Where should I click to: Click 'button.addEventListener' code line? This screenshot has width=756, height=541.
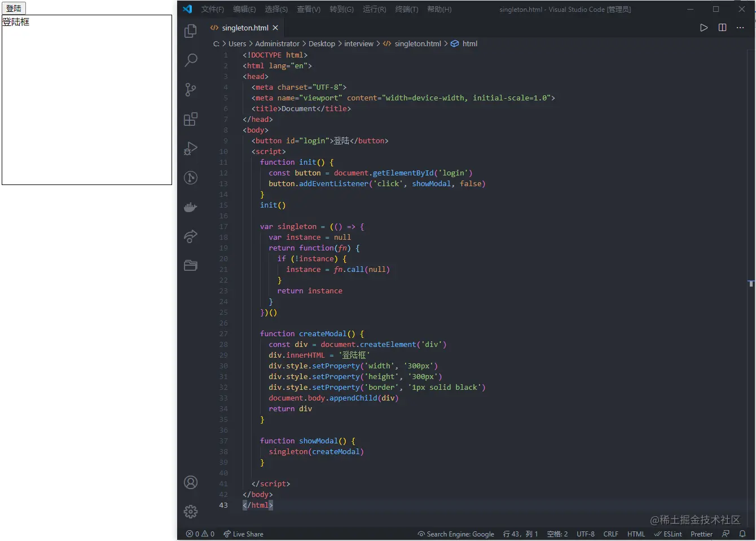click(377, 183)
